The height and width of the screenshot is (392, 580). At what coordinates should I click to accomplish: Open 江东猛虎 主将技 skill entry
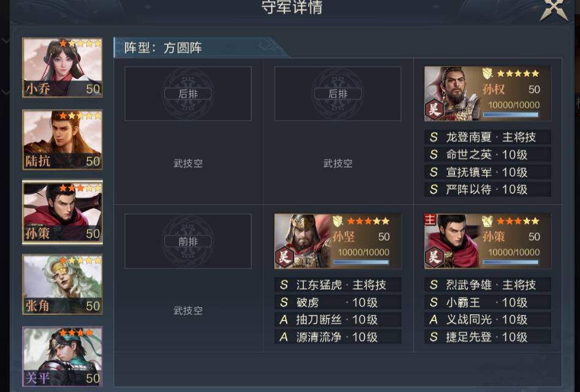(337, 285)
